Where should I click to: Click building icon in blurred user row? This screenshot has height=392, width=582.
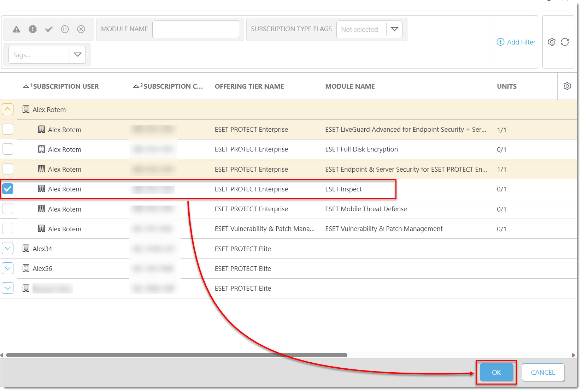pos(26,288)
